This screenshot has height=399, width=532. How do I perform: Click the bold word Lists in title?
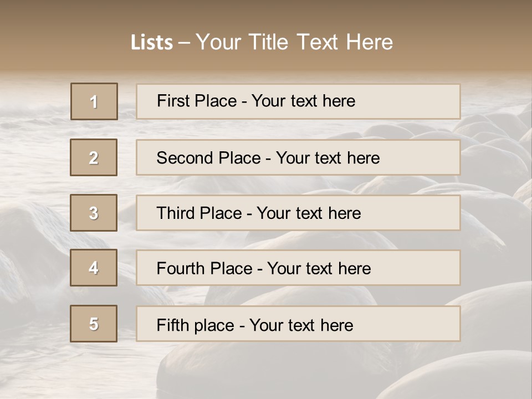pos(151,43)
